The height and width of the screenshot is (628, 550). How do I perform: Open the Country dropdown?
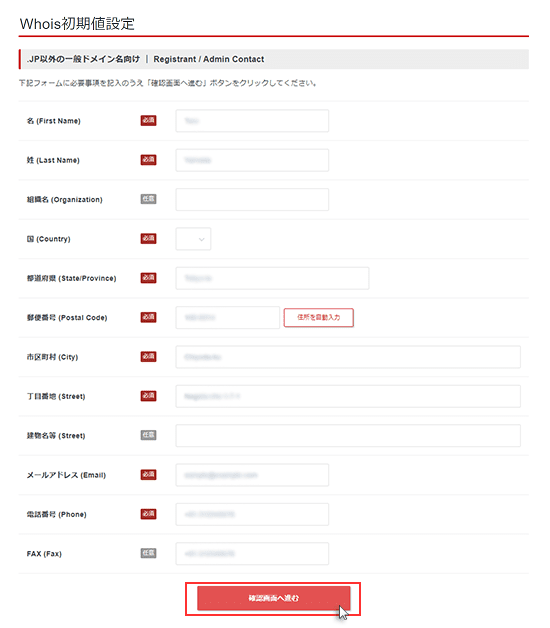(193, 239)
